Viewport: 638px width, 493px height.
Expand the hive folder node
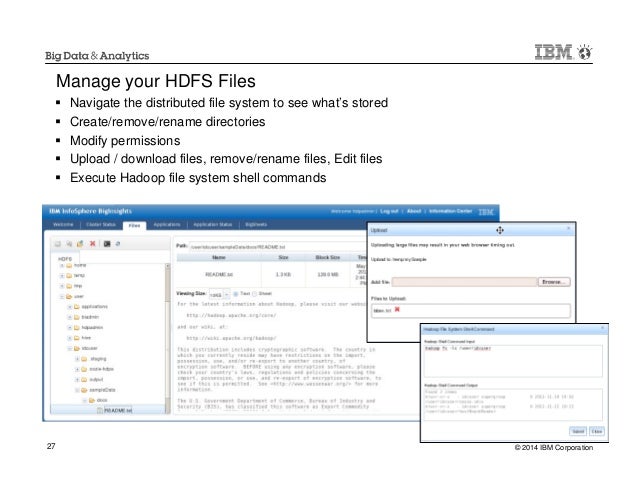(70, 338)
